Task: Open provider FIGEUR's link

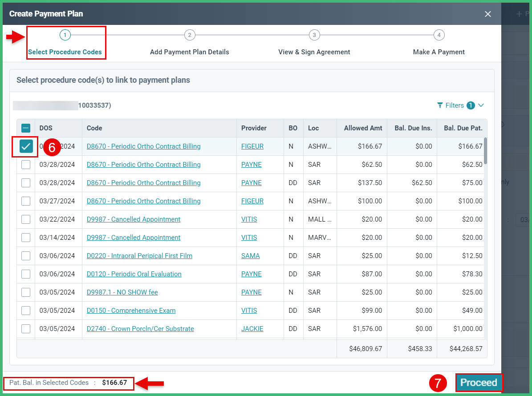Action: [252, 146]
